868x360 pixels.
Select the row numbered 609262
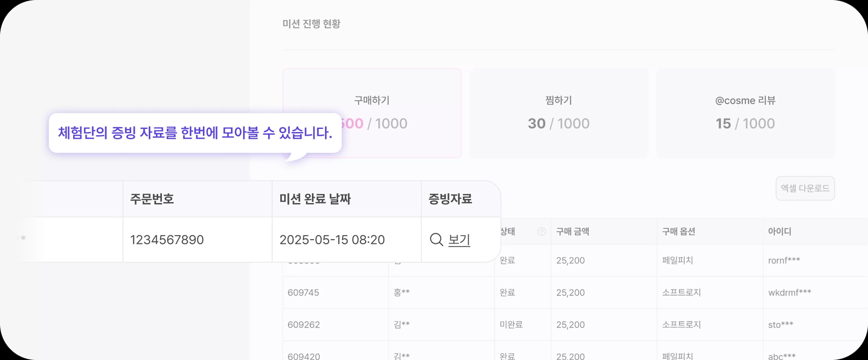click(304, 324)
